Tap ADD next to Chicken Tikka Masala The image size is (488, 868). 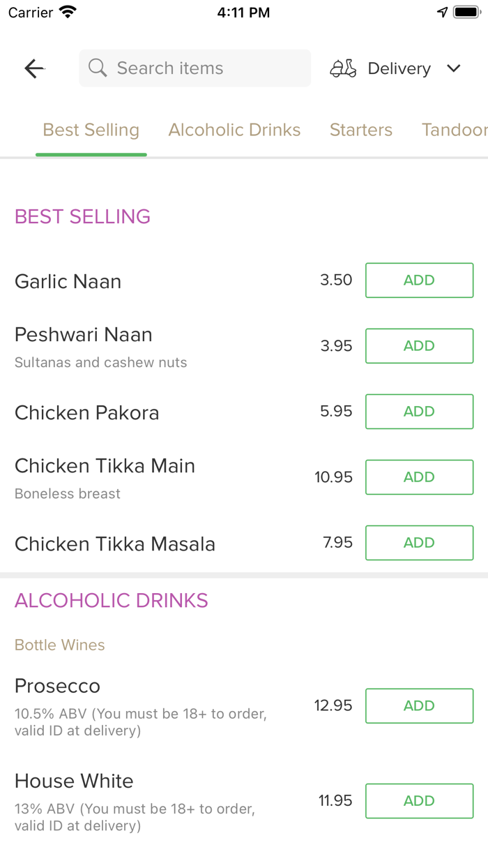click(x=419, y=542)
